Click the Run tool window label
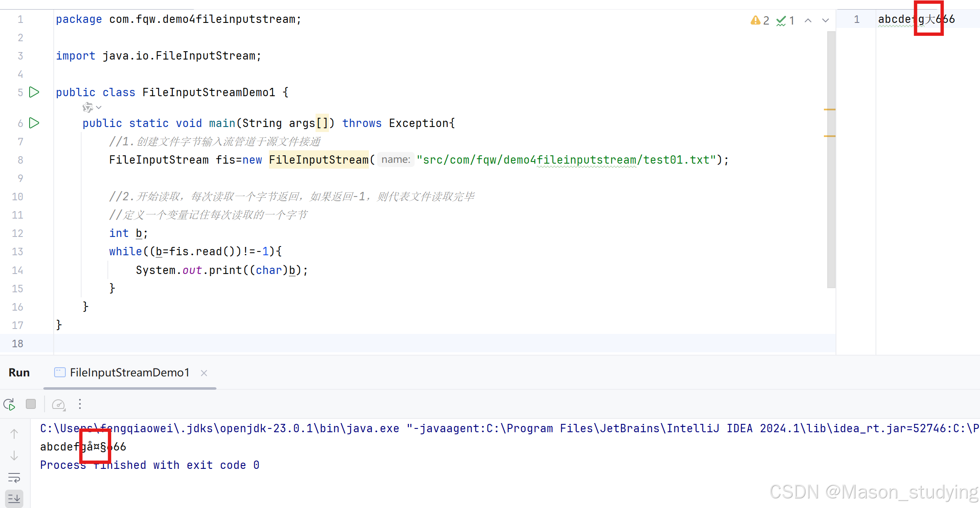The width and height of the screenshot is (980, 508). [19, 373]
